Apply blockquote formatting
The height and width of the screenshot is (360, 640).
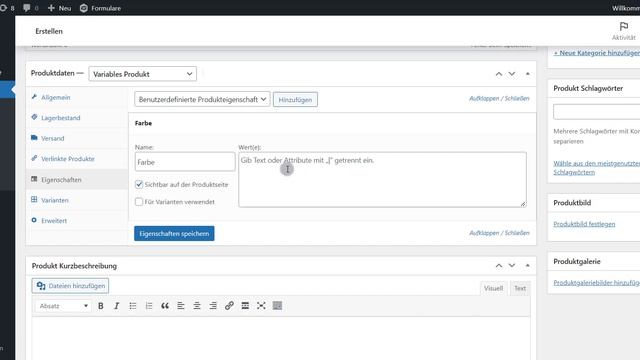(x=165, y=306)
